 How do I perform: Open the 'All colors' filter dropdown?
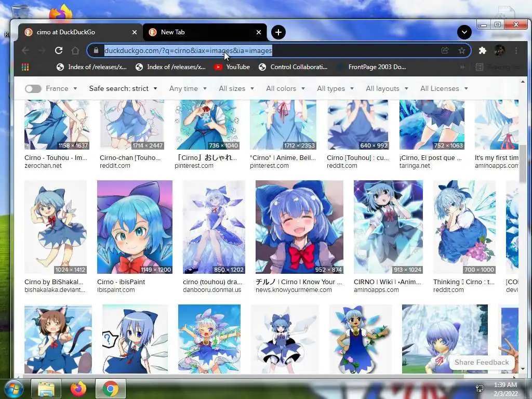click(x=285, y=88)
